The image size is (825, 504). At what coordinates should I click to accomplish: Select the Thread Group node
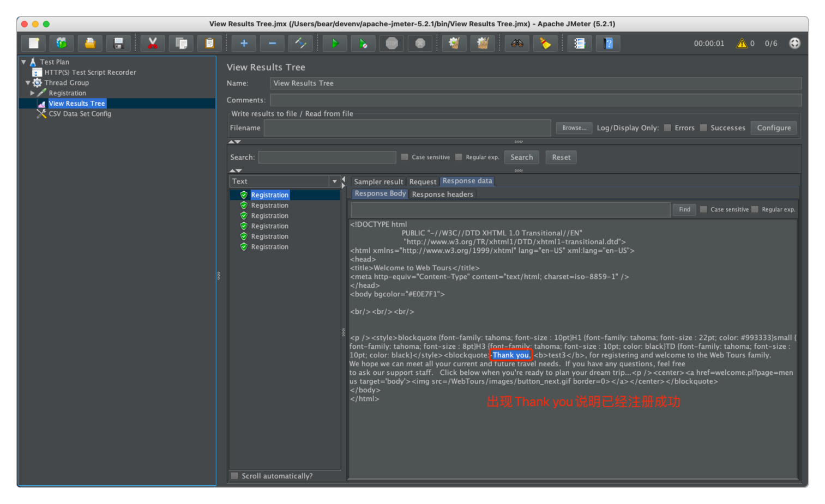(x=67, y=83)
